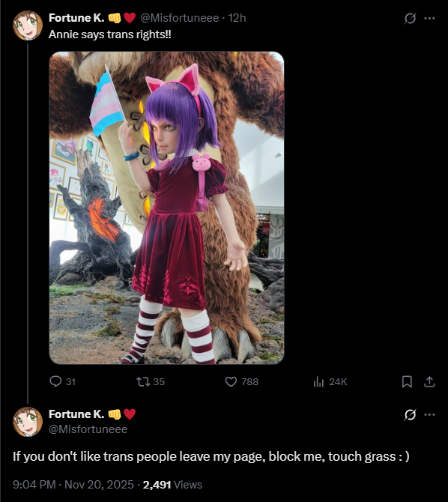Open Fortune K. name on second post
Viewport: 448px width, 502px height.
pyautogui.click(x=76, y=414)
